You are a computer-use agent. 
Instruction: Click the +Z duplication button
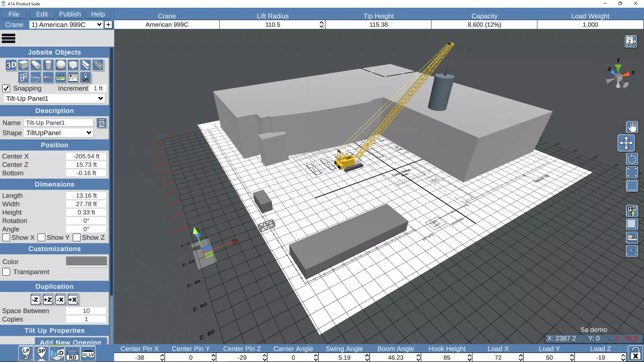click(48, 299)
